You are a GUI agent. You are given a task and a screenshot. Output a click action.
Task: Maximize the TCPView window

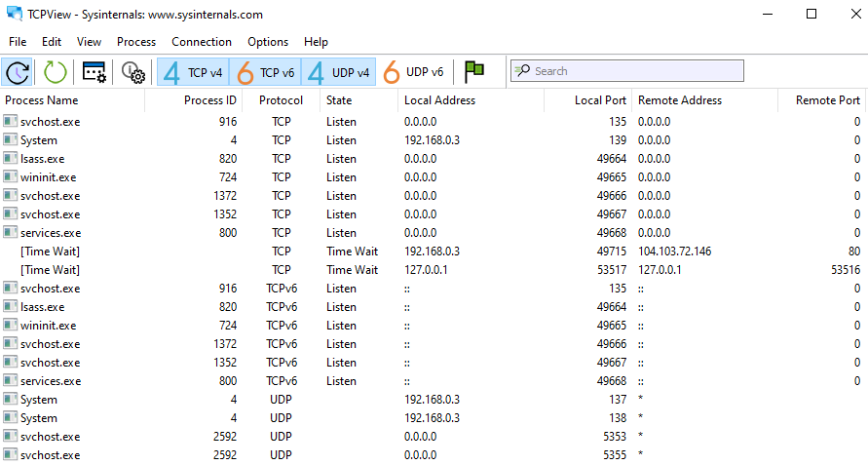pyautogui.click(x=811, y=14)
